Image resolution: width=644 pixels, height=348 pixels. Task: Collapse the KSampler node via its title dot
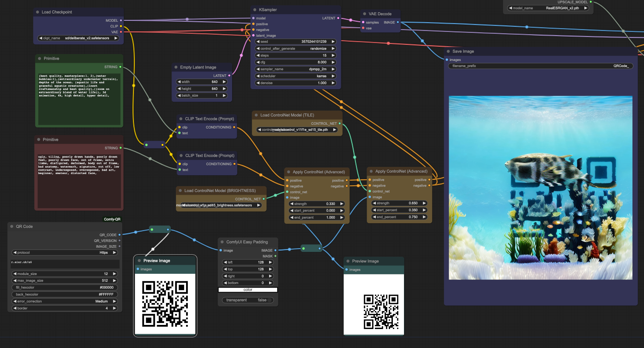point(255,10)
